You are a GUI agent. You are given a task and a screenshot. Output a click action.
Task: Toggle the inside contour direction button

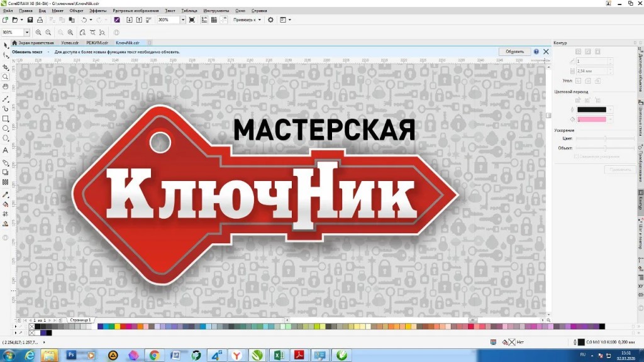tap(587, 51)
